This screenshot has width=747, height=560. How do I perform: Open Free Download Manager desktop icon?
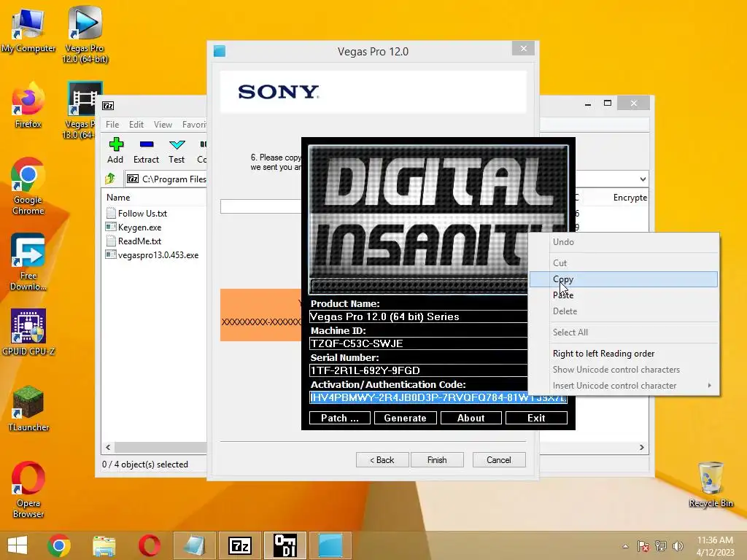coord(28,262)
